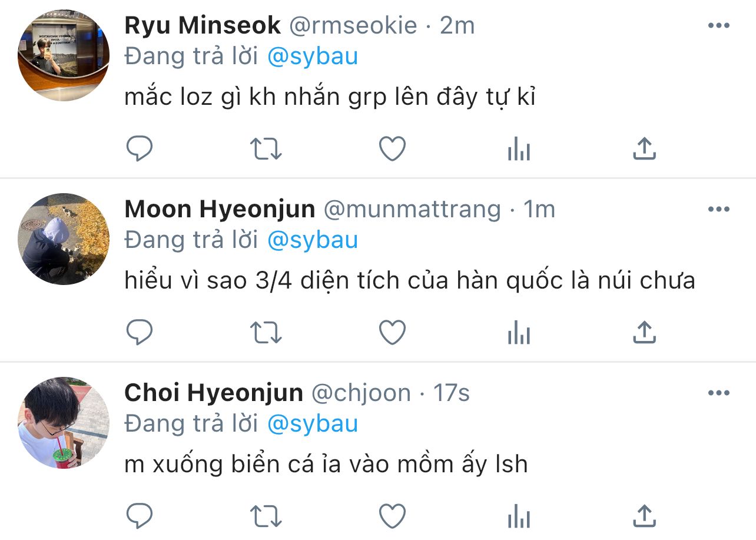Open more options on Ryu Minseok's tweet
Image resolution: width=756 pixels, height=540 pixels.
coord(718,25)
